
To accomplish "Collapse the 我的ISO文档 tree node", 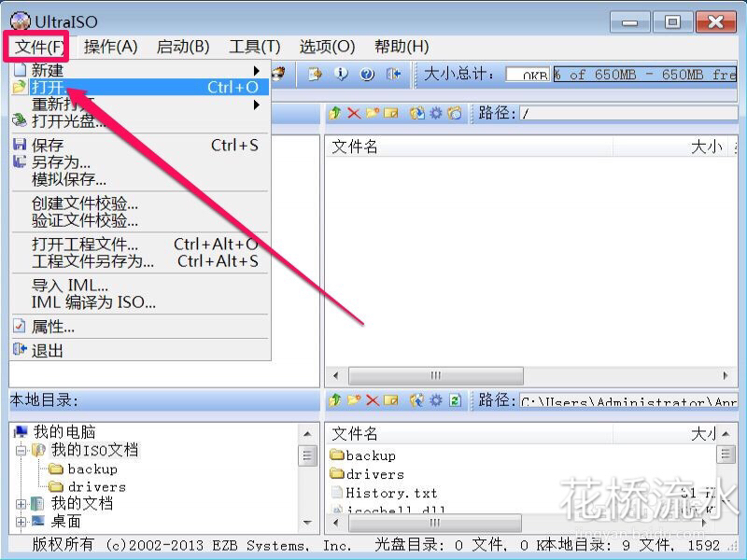I will click(21, 448).
